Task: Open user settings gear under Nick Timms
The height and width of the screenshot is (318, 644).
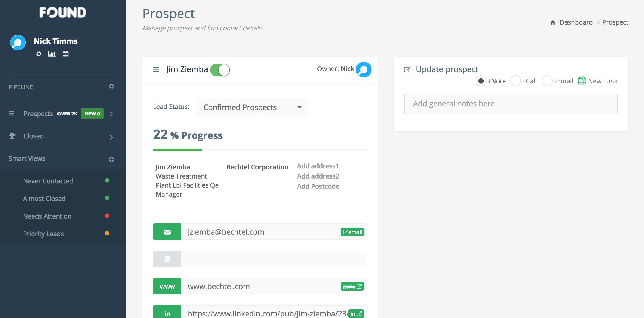Action: pyautogui.click(x=39, y=54)
